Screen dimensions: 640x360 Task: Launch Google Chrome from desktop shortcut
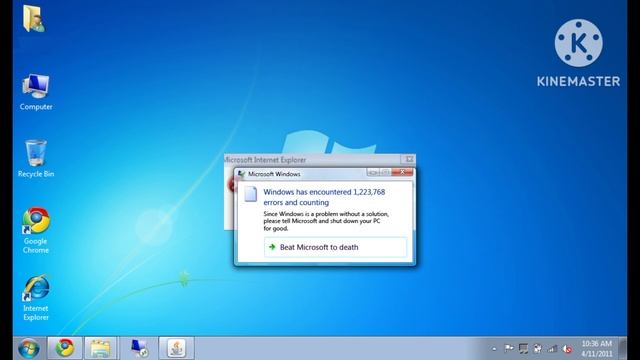tap(36, 230)
